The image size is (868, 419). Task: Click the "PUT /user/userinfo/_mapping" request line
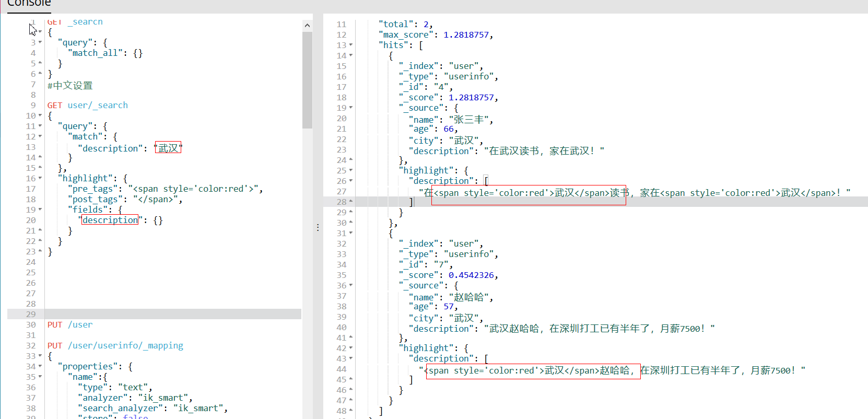click(x=115, y=345)
